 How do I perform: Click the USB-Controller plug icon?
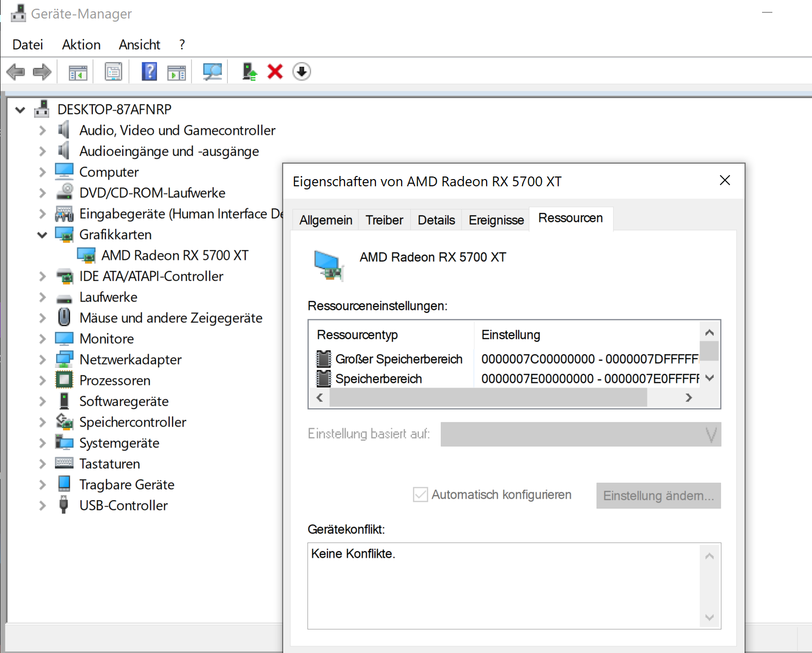point(64,505)
